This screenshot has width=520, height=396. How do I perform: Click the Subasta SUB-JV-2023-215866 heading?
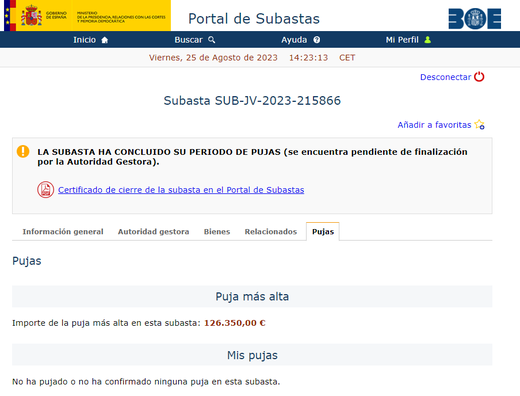pyautogui.click(x=252, y=100)
